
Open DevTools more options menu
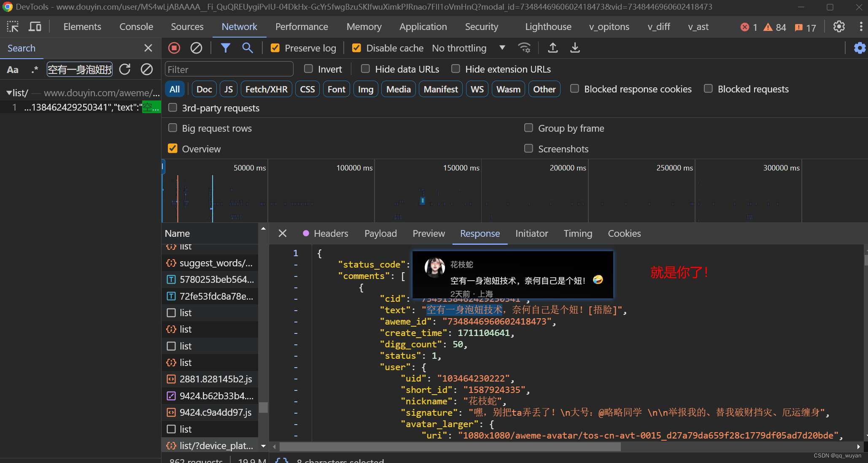(x=860, y=27)
